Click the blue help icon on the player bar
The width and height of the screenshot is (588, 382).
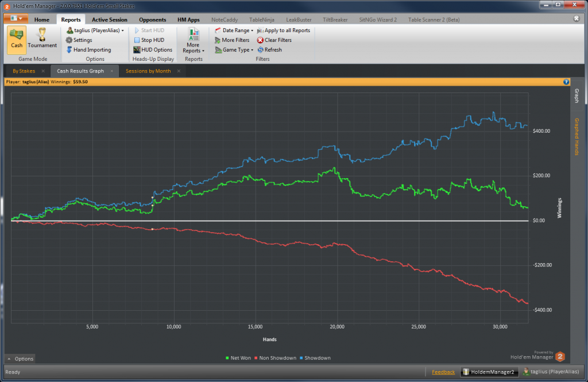(x=566, y=82)
